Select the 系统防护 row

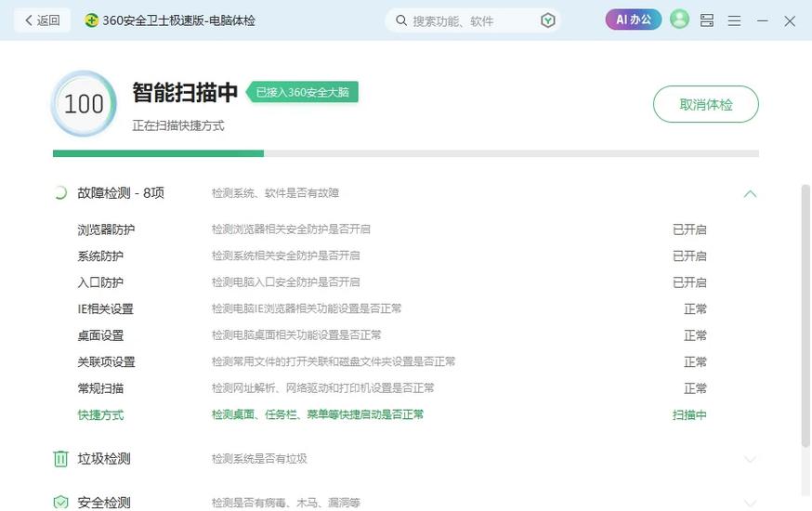coord(392,255)
